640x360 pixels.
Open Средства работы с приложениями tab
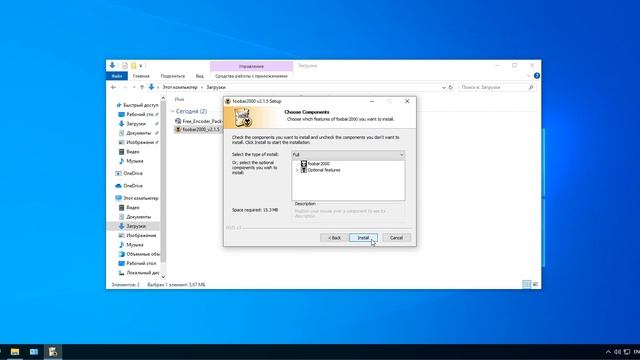coord(251,76)
